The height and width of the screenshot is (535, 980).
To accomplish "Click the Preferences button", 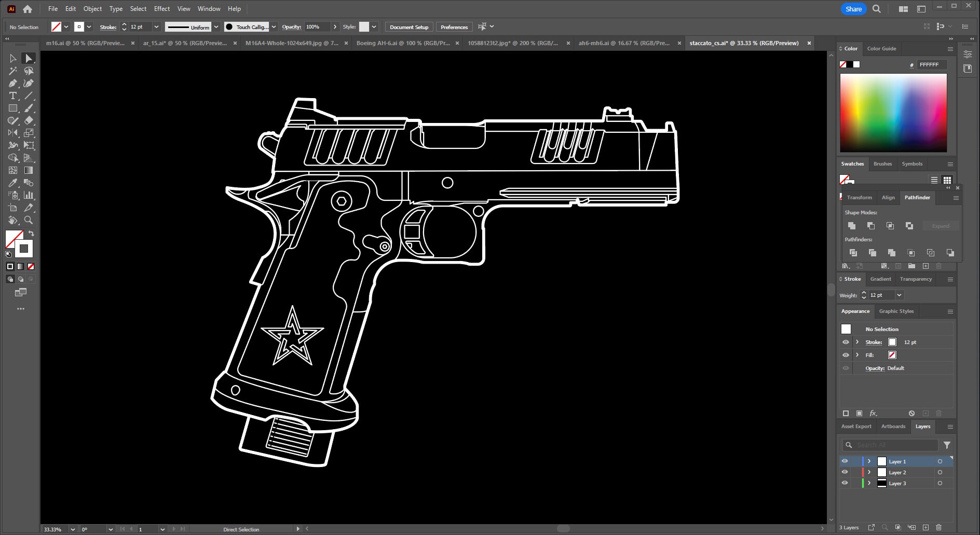I will point(454,26).
